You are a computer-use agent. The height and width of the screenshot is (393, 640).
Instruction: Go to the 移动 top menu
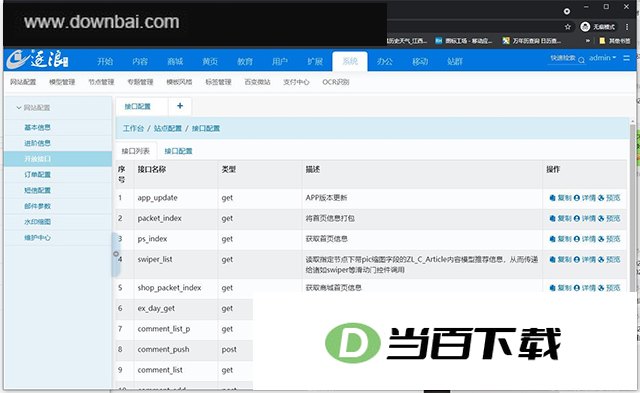click(x=420, y=61)
